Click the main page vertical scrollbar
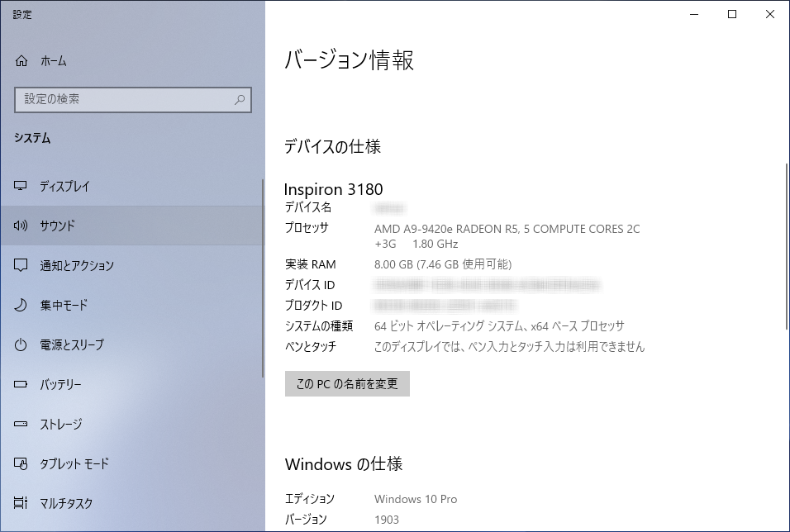 coord(787,247)
